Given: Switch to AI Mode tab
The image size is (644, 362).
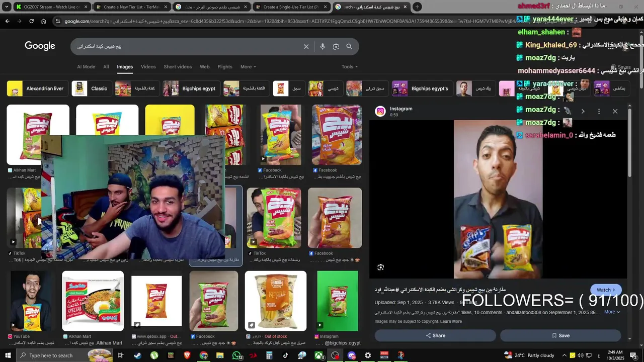Looking at the screenshot, I should pos(86,66).
